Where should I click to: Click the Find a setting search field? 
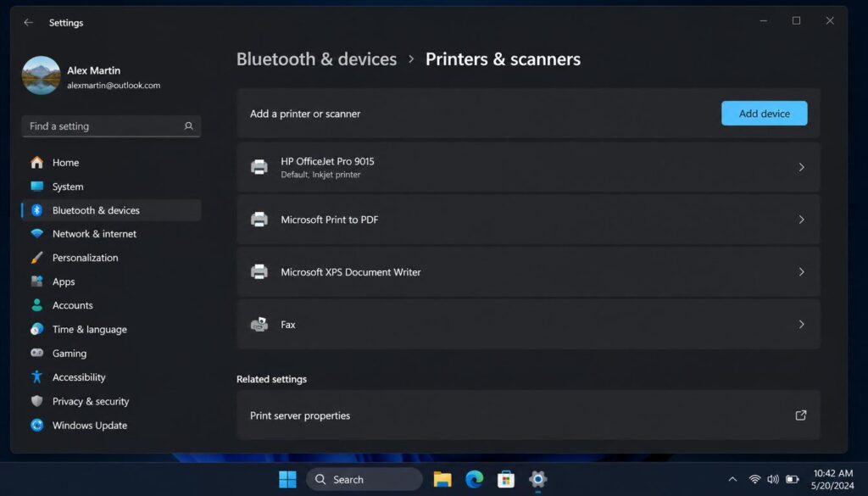[x=111, y=126]
